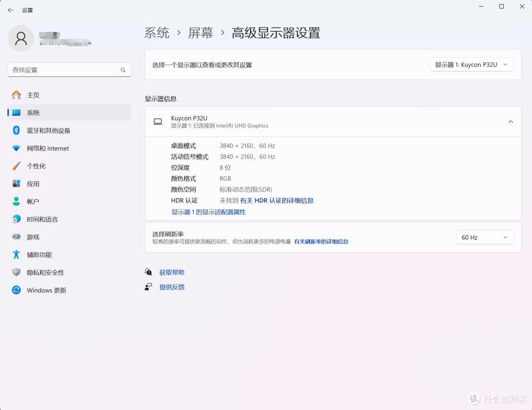This screenshot has height=410, width=532.
Task: Open 个性化 settings page
Action: 69,166
